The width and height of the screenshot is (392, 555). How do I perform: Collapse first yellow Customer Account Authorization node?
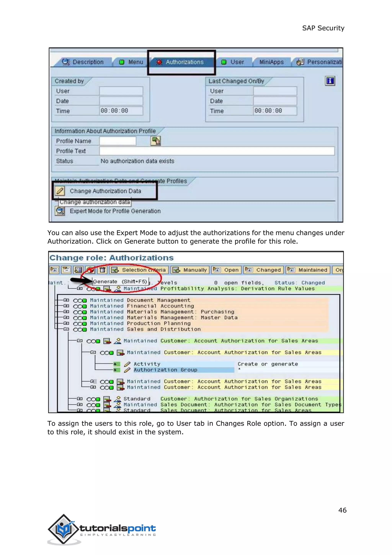tap(93, 352)
